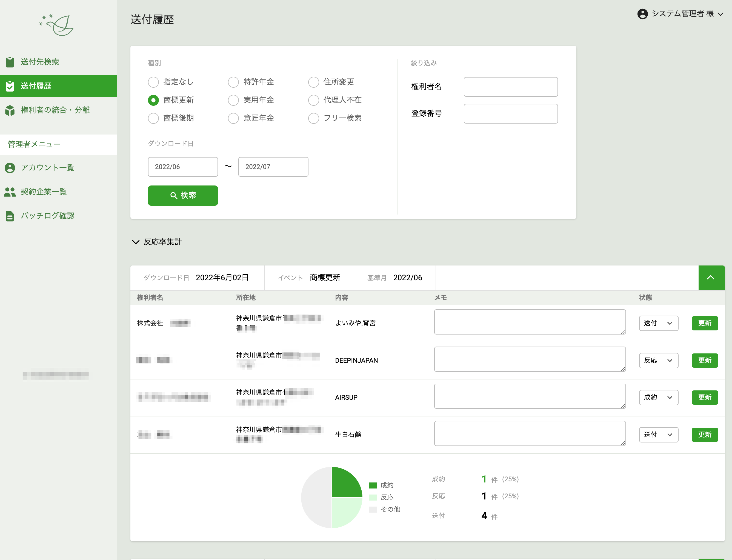Select the 指定なし radio button
732x560 pixels.
click(x=153, y=82)
